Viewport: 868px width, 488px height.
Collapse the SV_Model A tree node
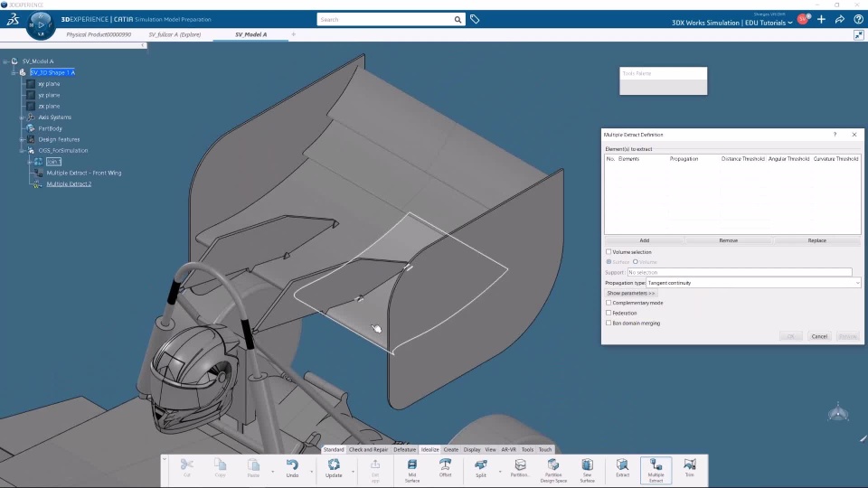point(5,61)
